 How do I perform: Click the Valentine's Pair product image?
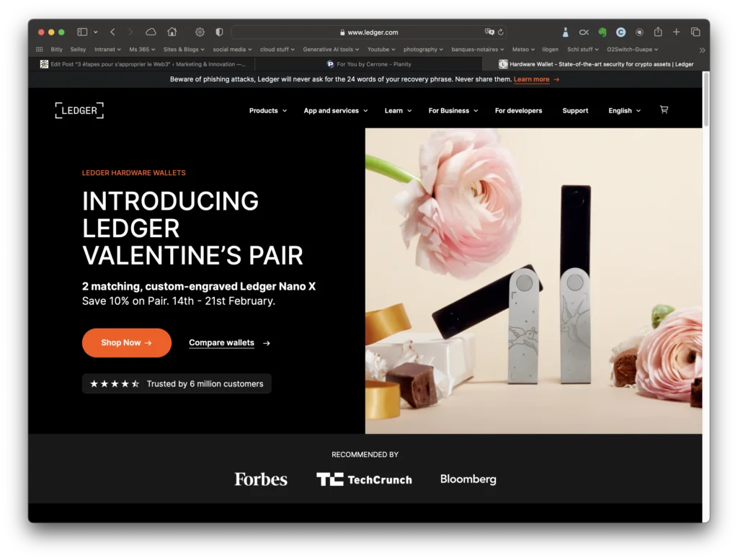(533, 281)
